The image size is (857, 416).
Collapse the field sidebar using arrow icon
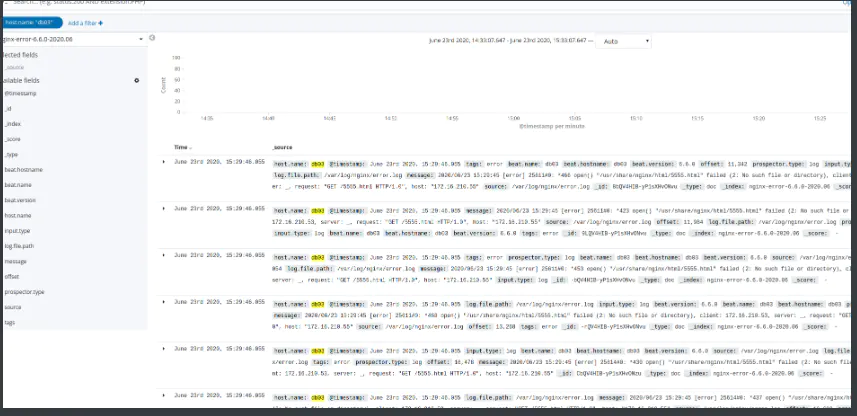coord(152,38)
